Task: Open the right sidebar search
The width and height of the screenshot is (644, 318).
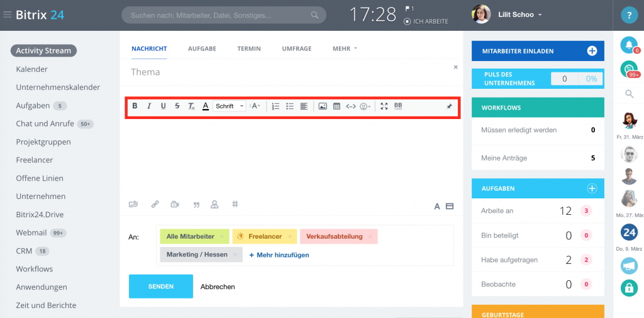Action: coord(629,94)
